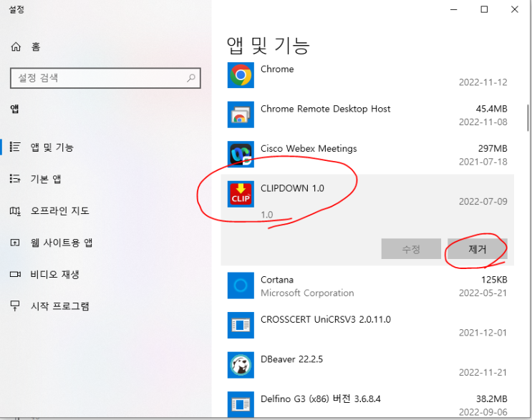Click the search magnifier icon

click(x=191, y=78)
